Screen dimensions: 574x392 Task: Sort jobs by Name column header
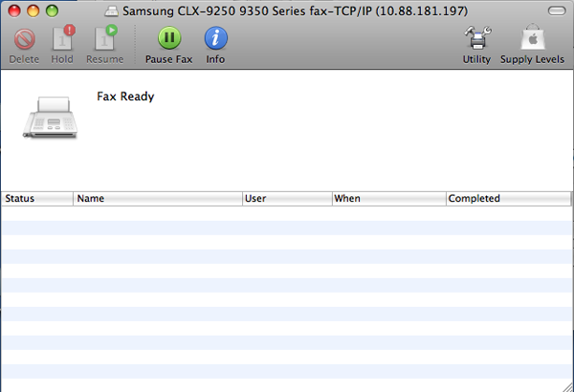click(158, 198)
